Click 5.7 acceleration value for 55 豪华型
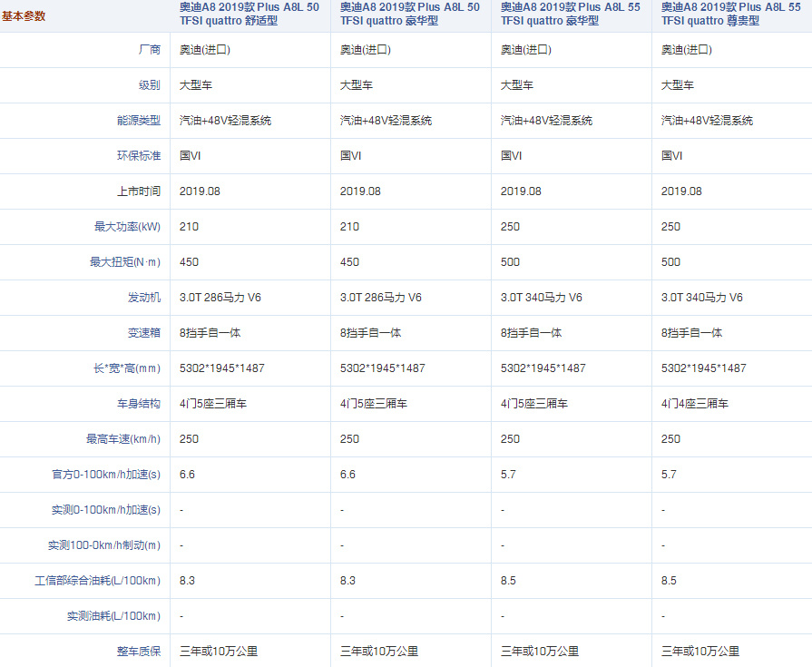 (508, 475)
